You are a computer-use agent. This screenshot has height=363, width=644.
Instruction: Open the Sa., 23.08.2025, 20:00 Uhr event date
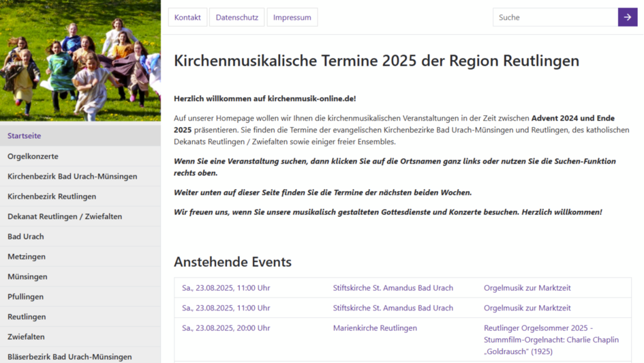click(x=226, y=328)
